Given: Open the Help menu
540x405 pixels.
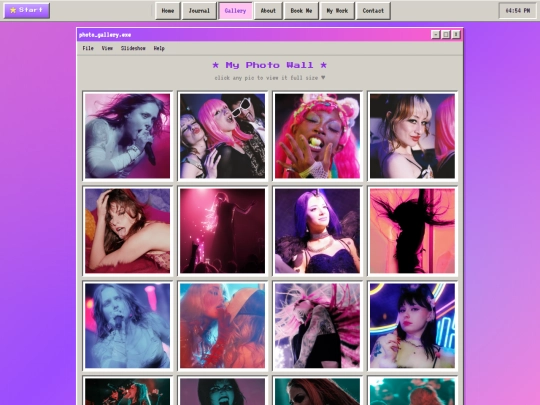Looking at the screenshot, I should 159,48.
